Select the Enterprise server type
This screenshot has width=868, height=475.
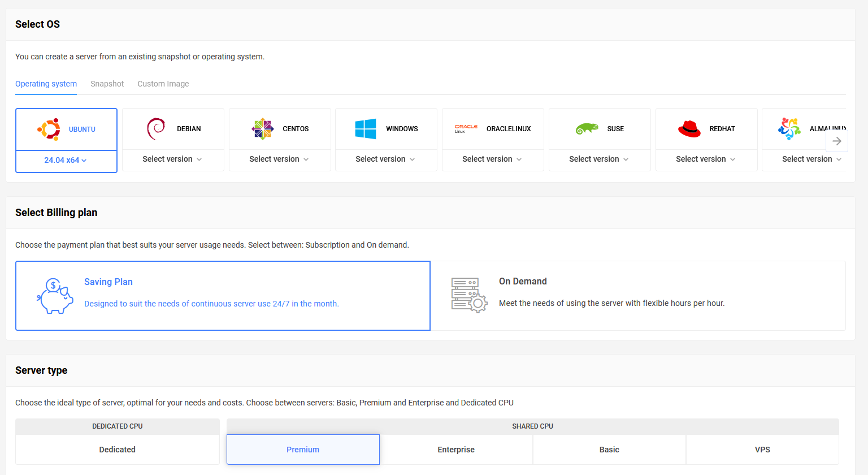pyautogui.click(x=456, y=450)
